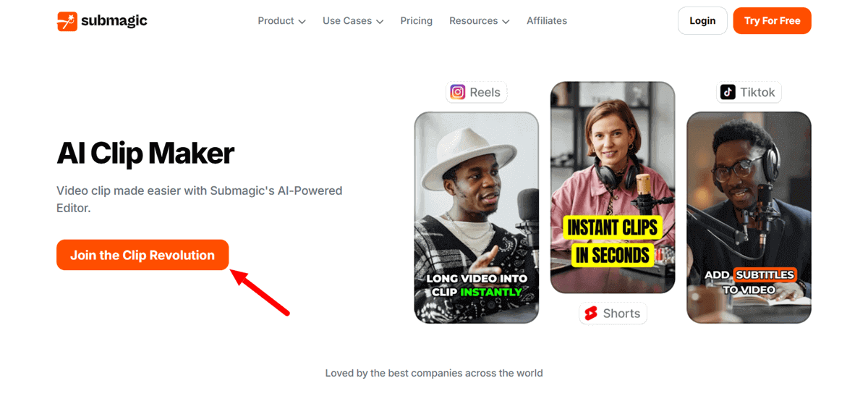Click the submagic wordmark text
Image resolution: width=868 pixels, height=407 pixels.
pyautogui.click(x=114, y=21)
